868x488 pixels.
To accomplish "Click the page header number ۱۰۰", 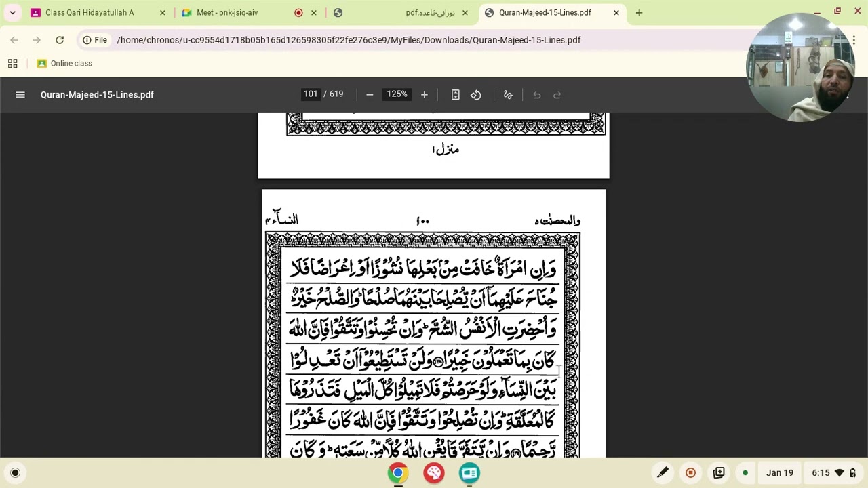I will pyautogui.click(x=422, y=221).
